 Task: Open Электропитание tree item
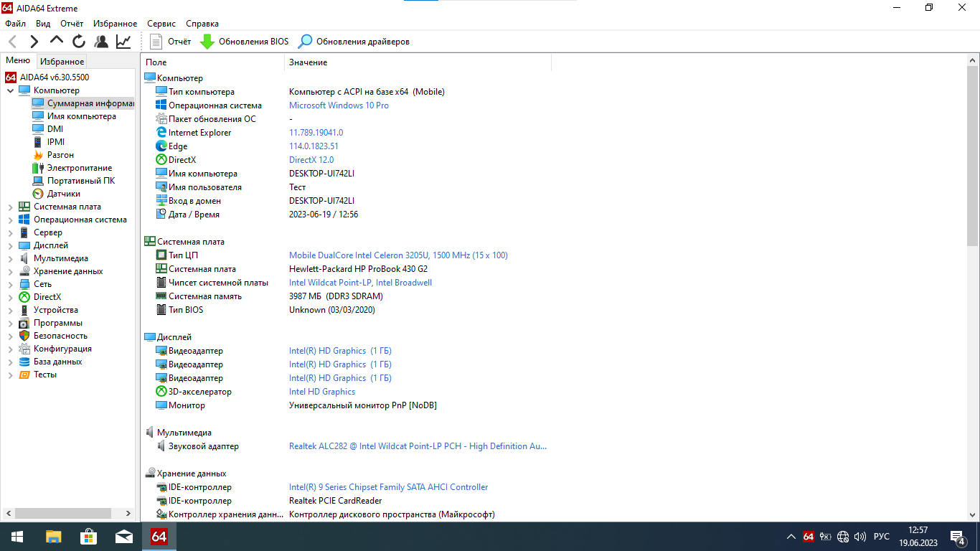(72, 168)
